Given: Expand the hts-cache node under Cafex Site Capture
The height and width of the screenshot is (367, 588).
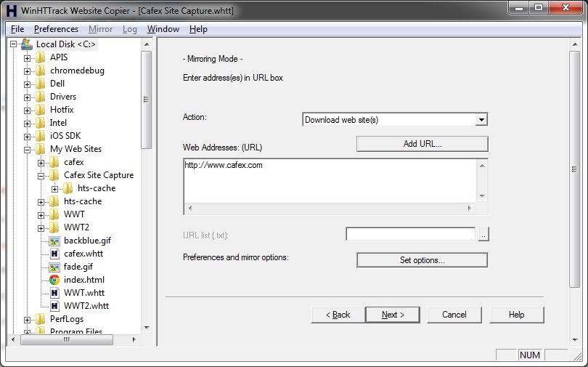Looking at the screenshot, I should [54, 189].
